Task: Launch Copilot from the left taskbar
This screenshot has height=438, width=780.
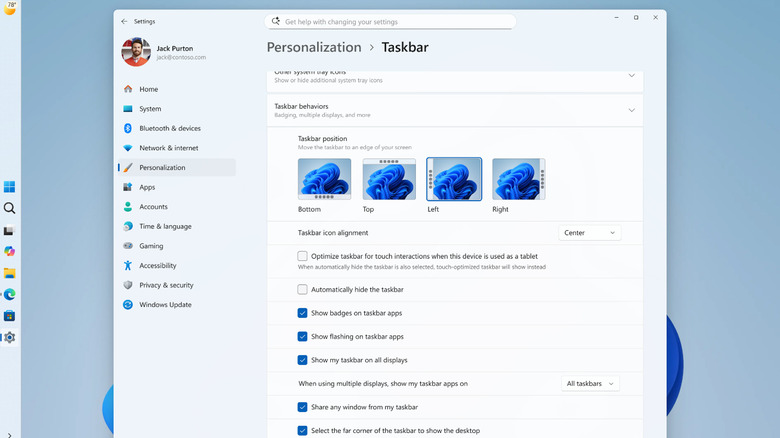Action: point(9,251)
